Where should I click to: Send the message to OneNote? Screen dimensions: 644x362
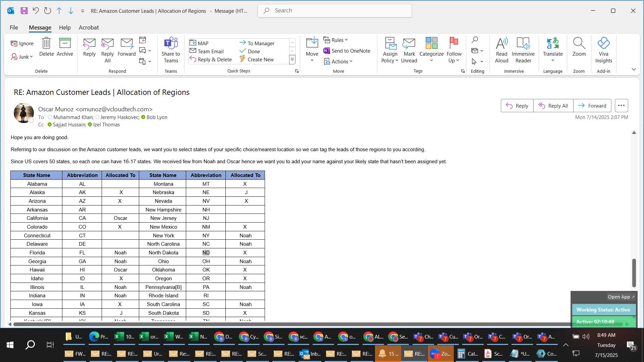[x=347, y=51]
